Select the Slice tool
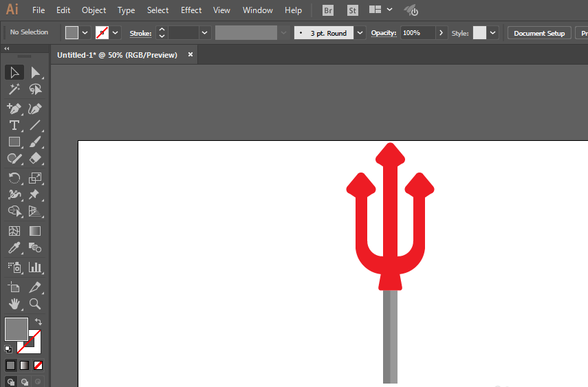Image resolution: width=588 pixels, height=387 pixels. pos(35,287)
